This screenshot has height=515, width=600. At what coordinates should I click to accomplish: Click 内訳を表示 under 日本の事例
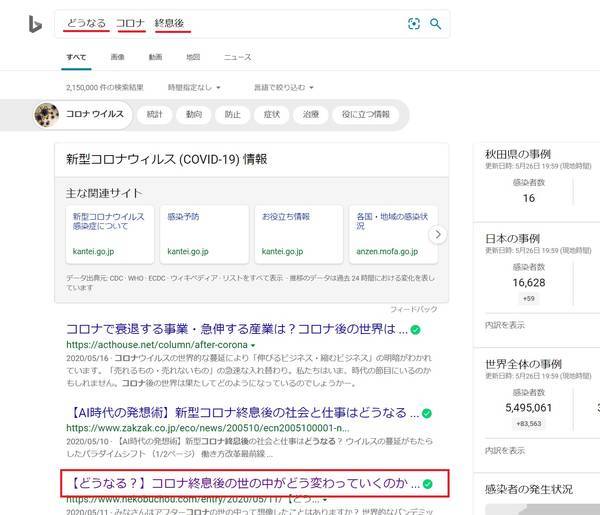click(505, 325)
